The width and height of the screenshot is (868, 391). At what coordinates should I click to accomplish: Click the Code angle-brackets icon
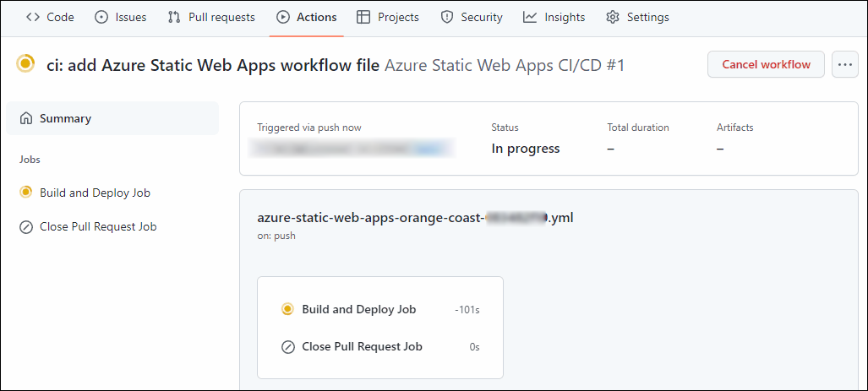coord(33,18)
